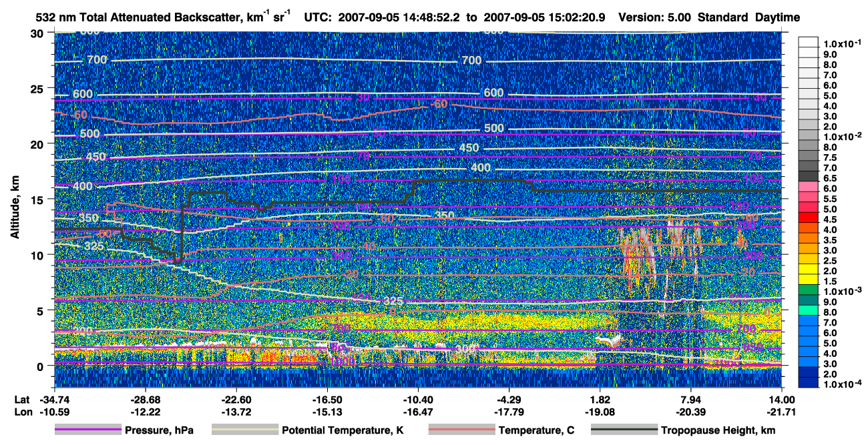This screenshot has height=445, width=868.
Task: Click the 'Daytime' word in the header
Action: point(778,17)
